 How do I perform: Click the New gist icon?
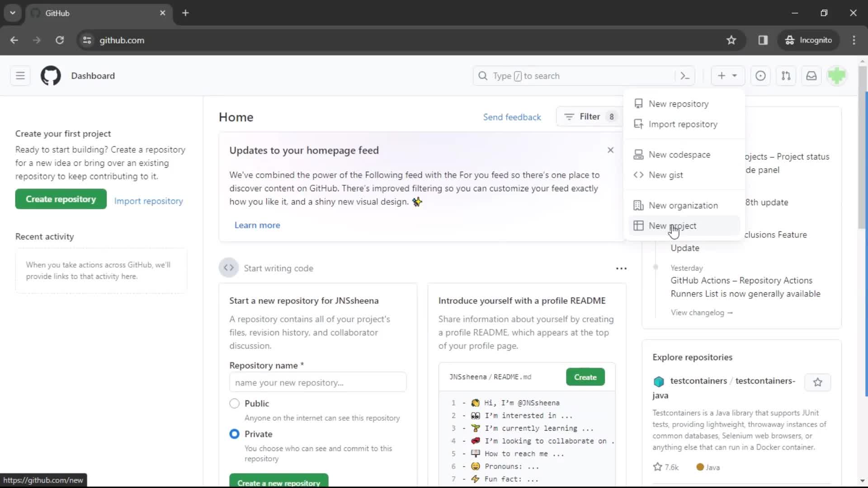(x=638, y=174)
